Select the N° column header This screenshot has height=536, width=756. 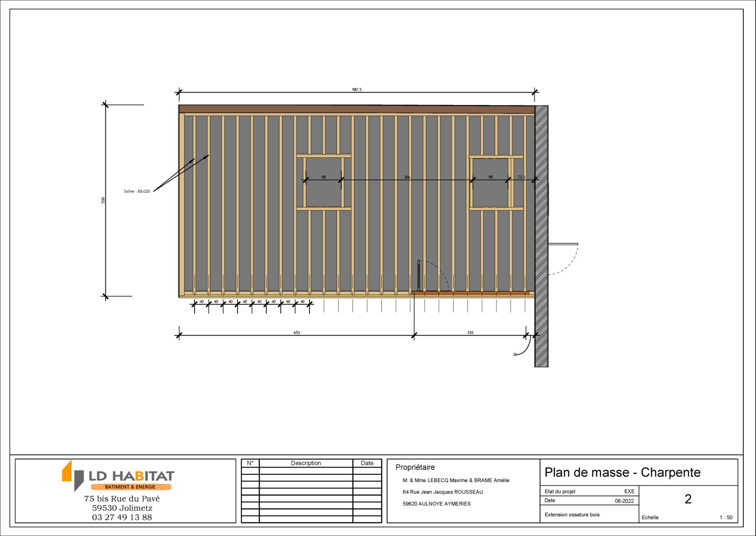coord(250,463)
